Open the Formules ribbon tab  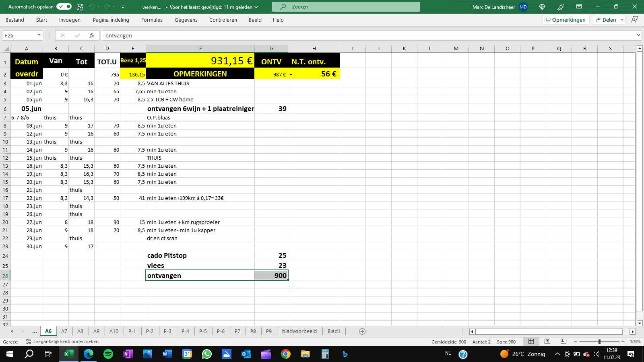[x=152, y=20]
